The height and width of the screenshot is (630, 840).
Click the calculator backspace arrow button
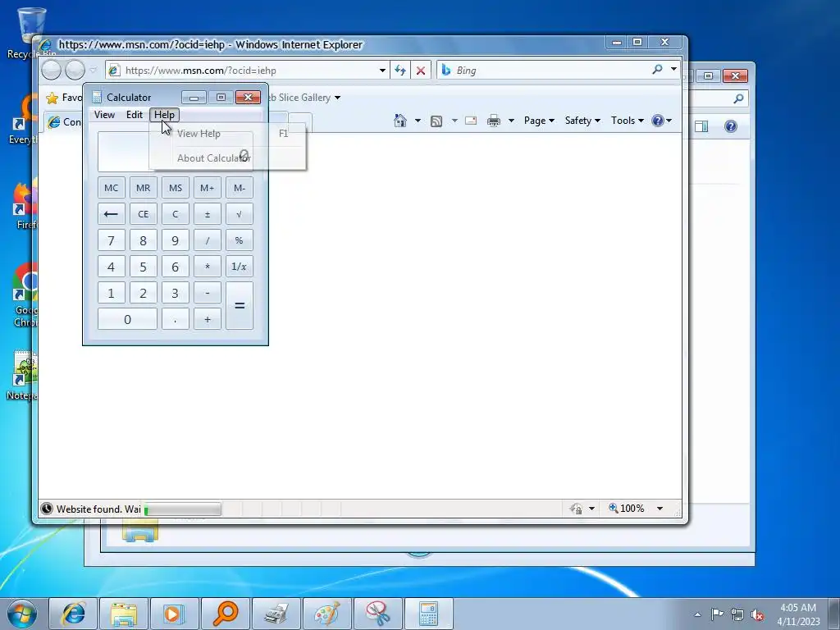point(112,214)
